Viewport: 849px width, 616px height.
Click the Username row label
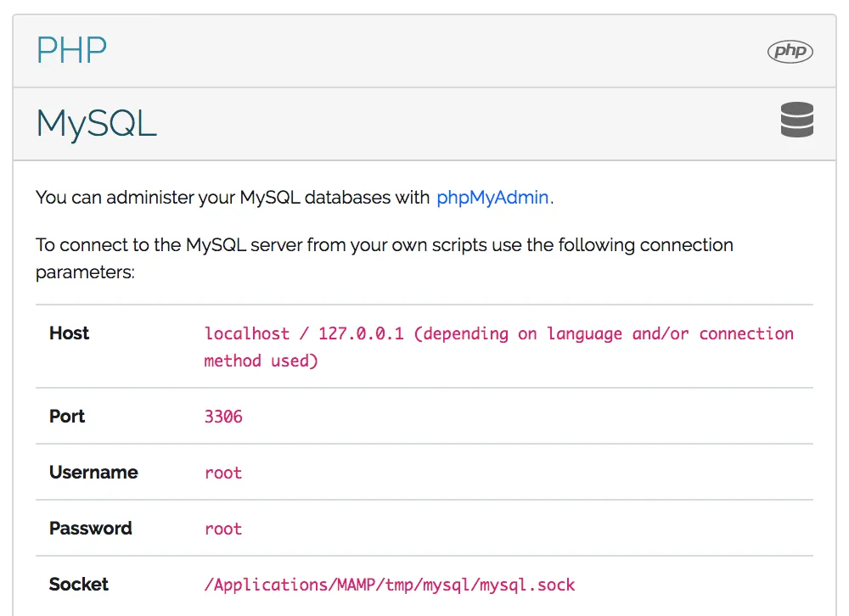point(93,472)
